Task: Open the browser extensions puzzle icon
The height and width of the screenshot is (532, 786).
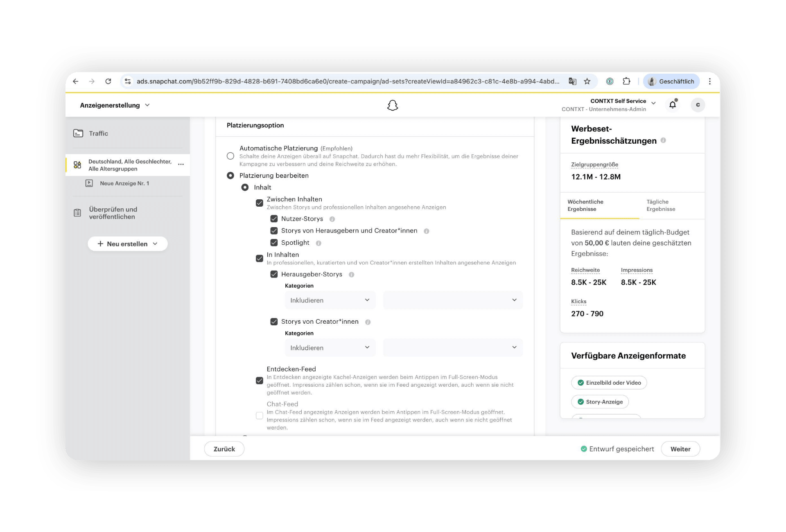Action: pos(626,81)
